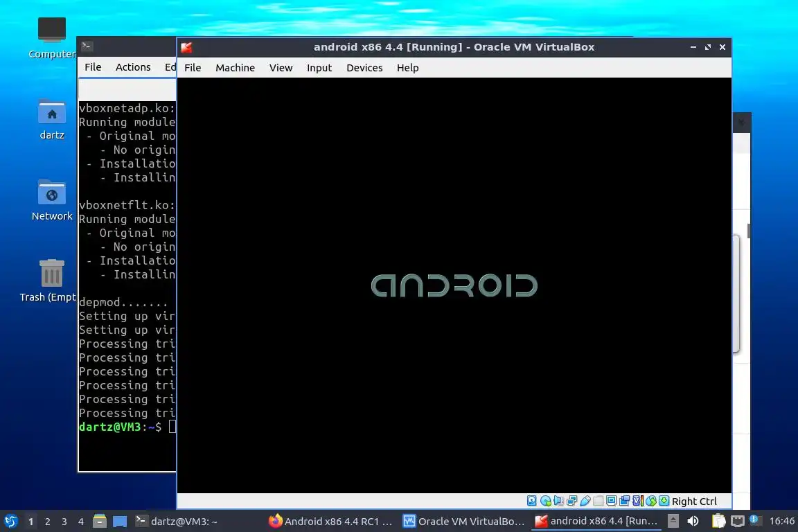This screenshot has width=798, height=532.
Task: Click the Right Ctrl host key label
Action: 694,502
